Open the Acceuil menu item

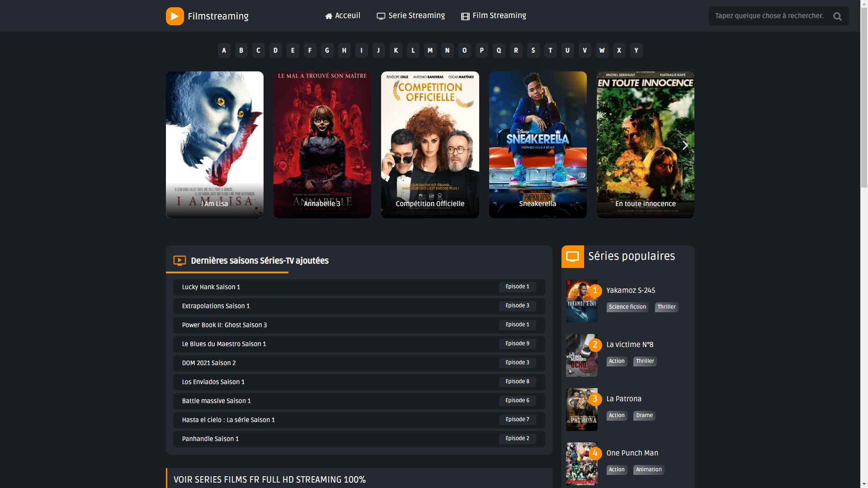click(343, 16)
